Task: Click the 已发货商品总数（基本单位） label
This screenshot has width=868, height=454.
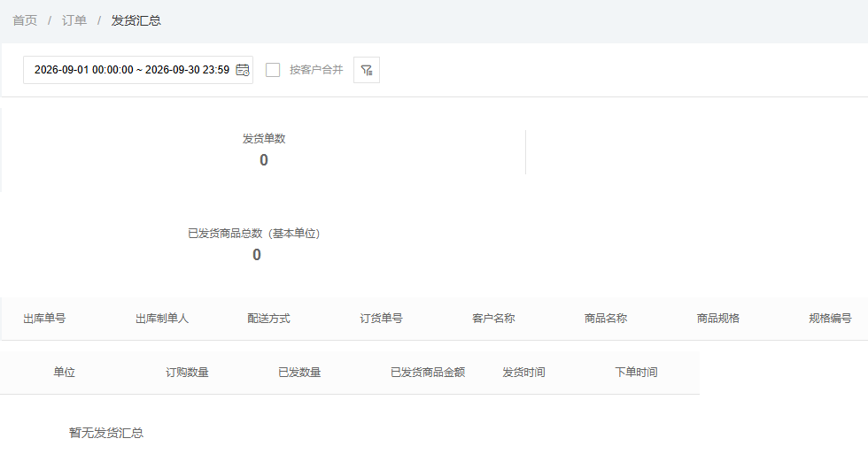Action: click(254, 234)
